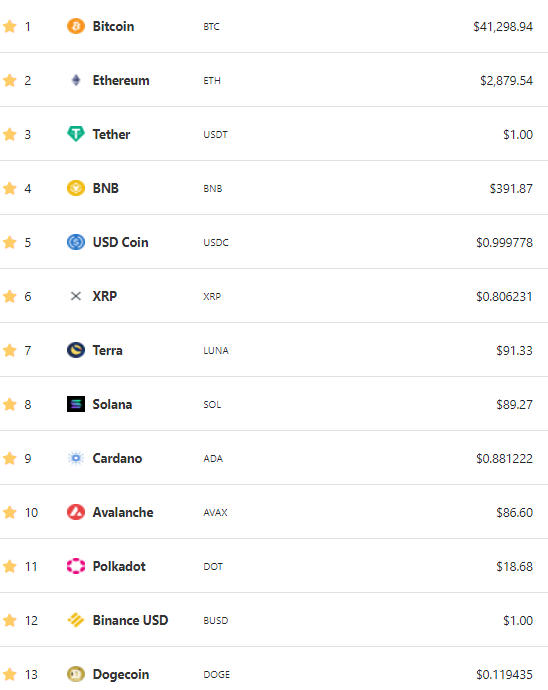Click the blue USD Coin icon

coord(76,242)
